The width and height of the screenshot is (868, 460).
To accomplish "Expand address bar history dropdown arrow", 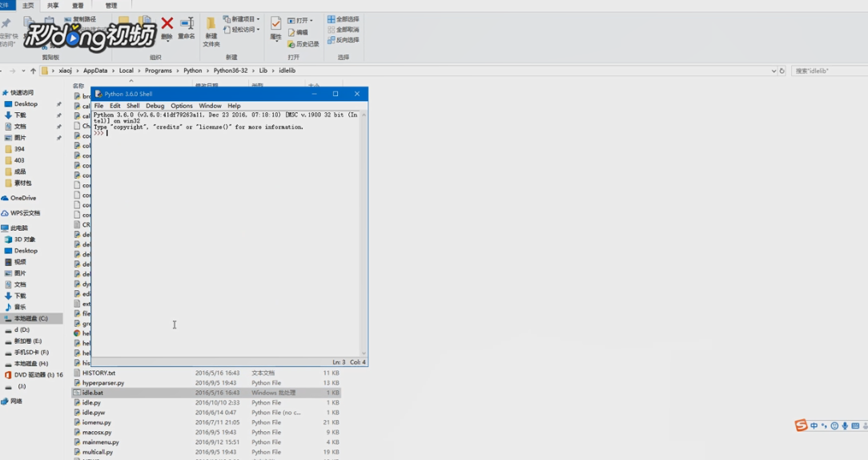I will 774,71.
